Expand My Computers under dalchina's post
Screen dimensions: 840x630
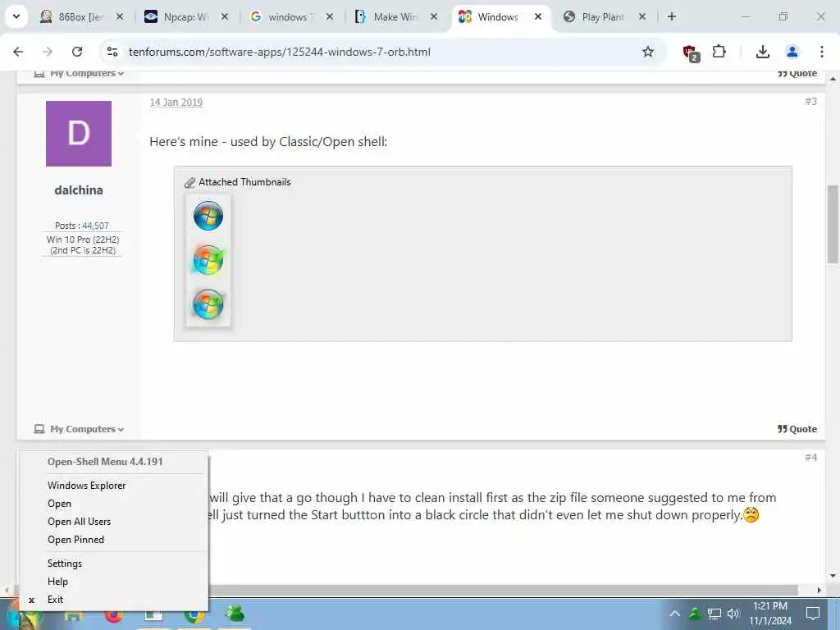80,429
